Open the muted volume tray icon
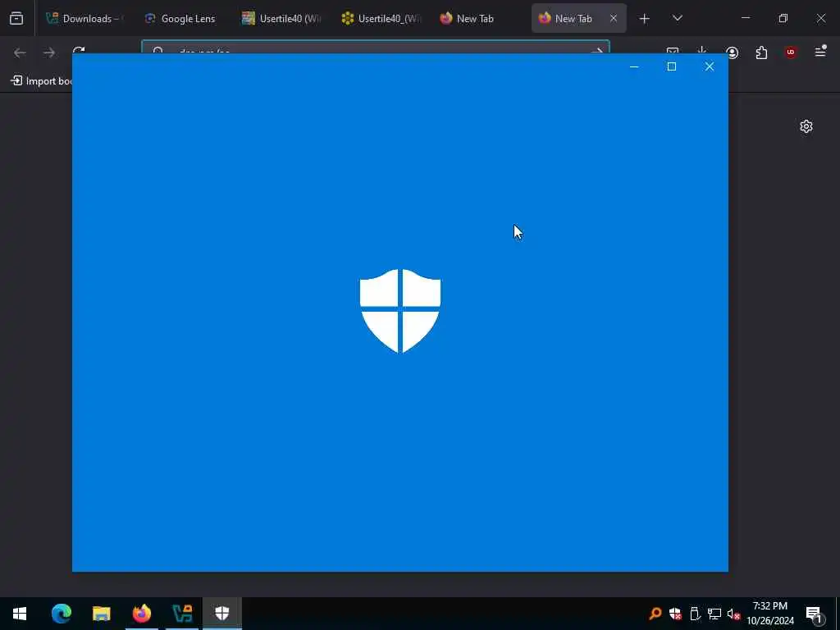The width and height of the screenshot is (840, 630). tap(733, 614)
